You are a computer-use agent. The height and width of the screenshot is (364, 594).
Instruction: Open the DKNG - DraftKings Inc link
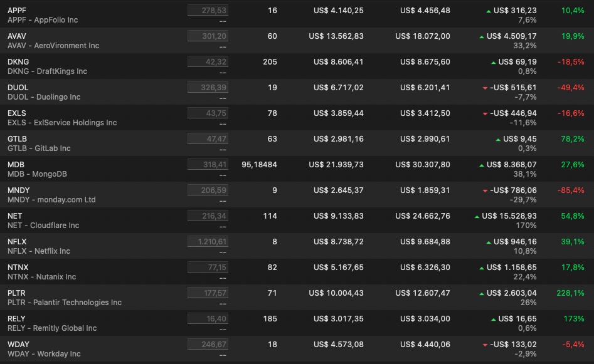47,71
